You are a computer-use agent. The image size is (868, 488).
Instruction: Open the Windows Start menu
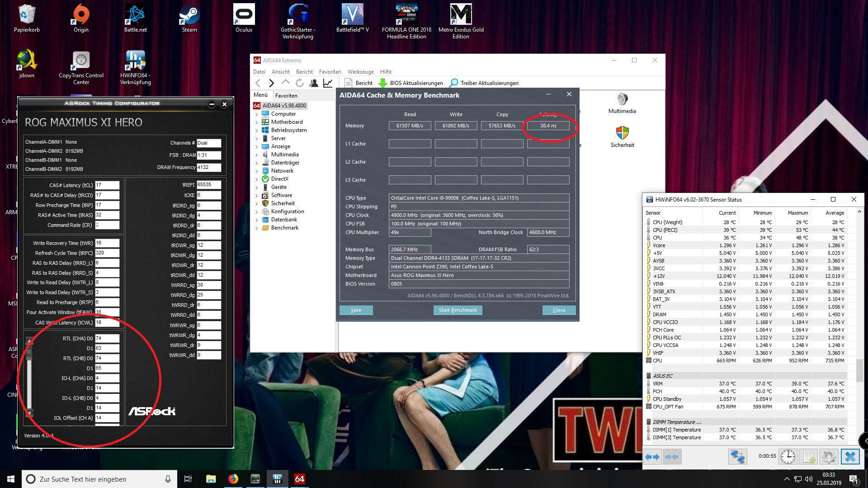11,479
